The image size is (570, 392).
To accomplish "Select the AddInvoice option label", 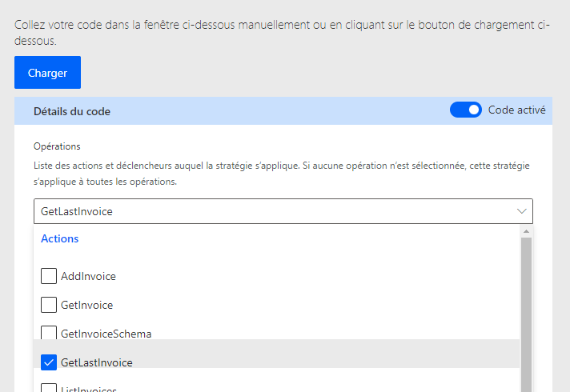I will coord(88,276).
